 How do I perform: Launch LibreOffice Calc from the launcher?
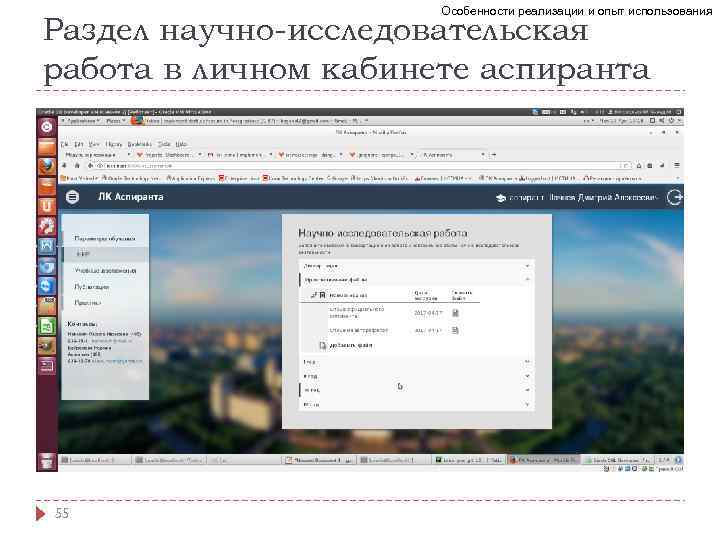point(46,326)
